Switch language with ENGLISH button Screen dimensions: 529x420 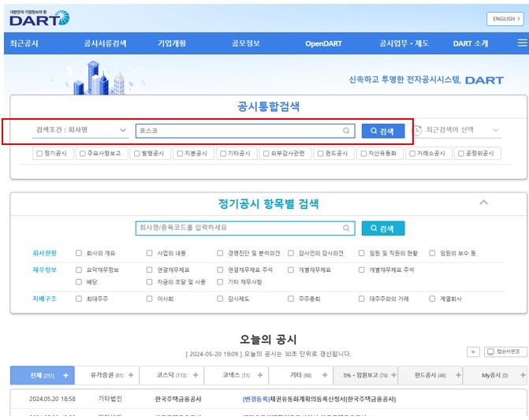[505, 19]
